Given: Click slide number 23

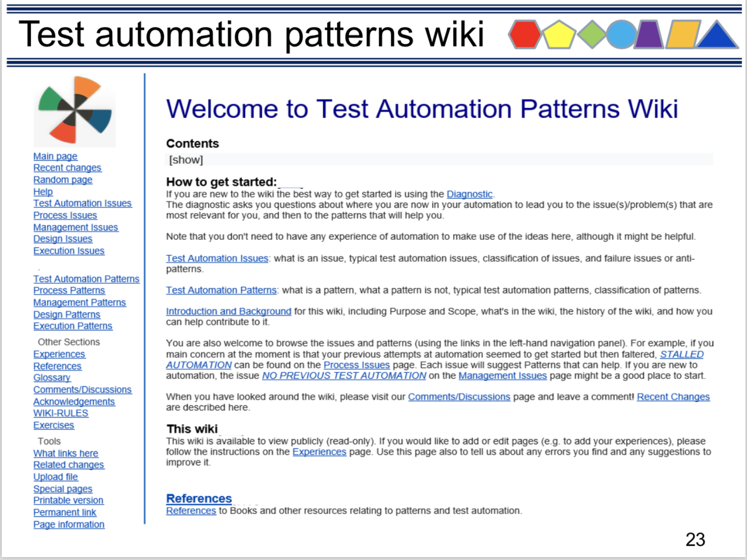Looking at the screenshot, I should pyautogui.click(x=695, y=540).
